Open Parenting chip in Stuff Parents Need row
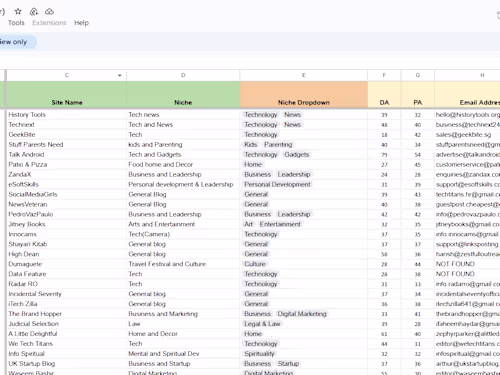Screen dimensions: 500x375 tap(278, 145)
